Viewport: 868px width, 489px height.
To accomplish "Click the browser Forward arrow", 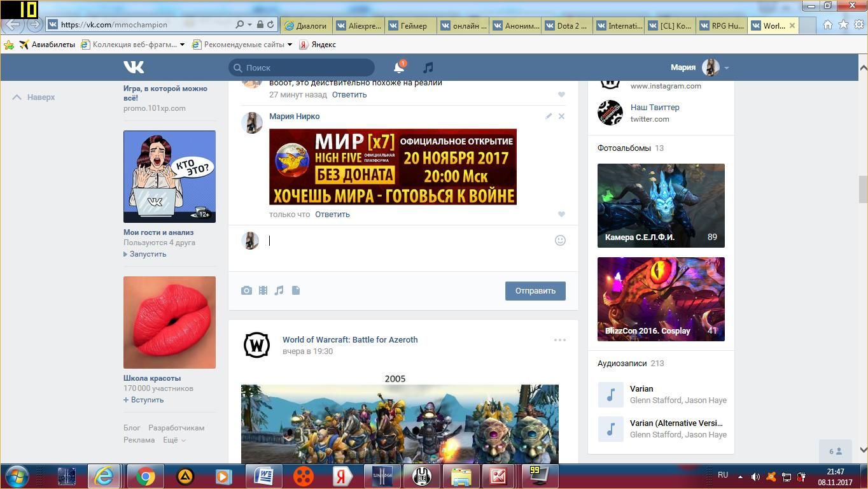I will pyautogui.click(x=35, y=25).
